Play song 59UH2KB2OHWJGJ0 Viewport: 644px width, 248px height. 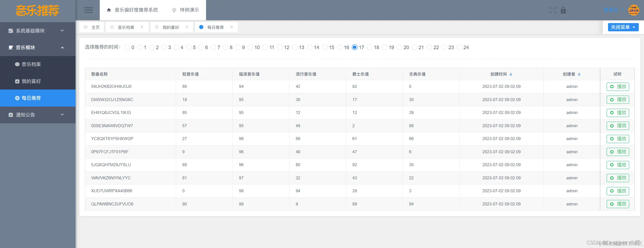click(618, 87)
